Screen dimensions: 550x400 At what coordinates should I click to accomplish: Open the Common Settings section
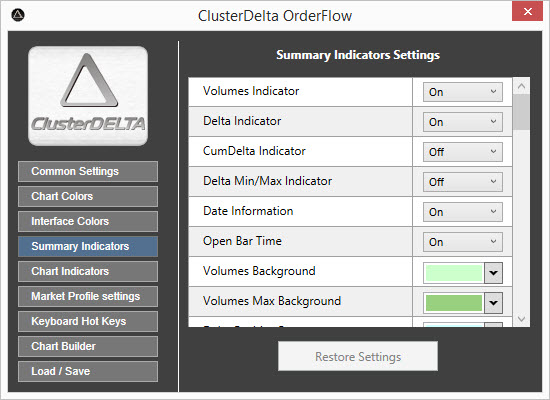(x=88, y=172)
